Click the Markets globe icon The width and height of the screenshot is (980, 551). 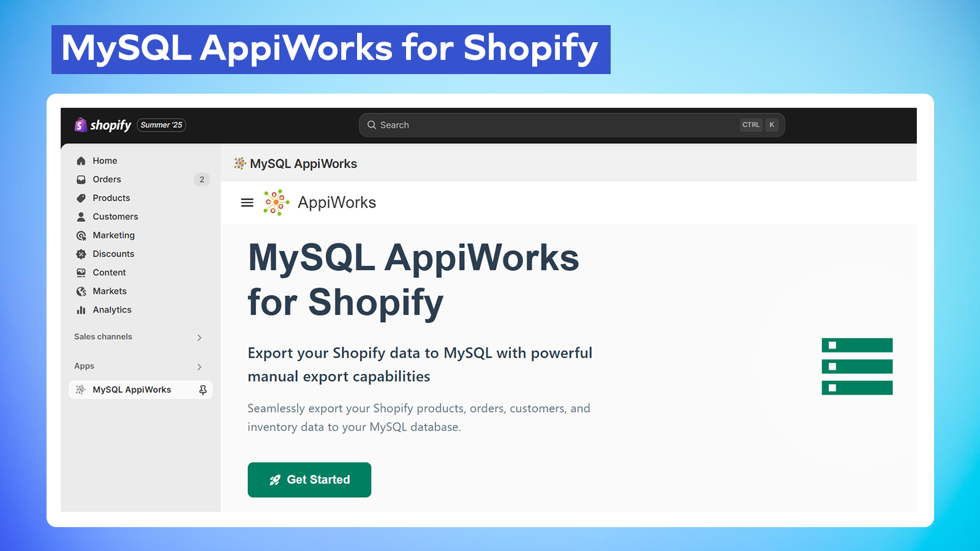81,291
